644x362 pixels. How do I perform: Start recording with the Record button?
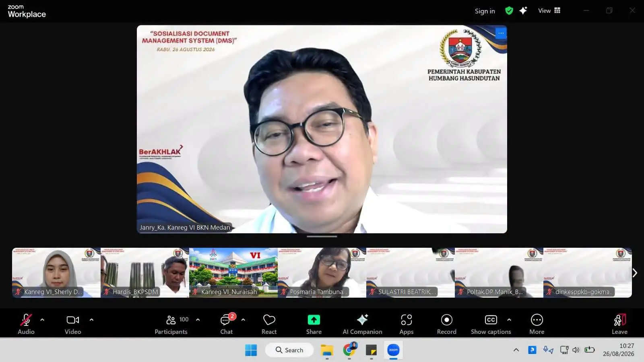pos(447,324)
